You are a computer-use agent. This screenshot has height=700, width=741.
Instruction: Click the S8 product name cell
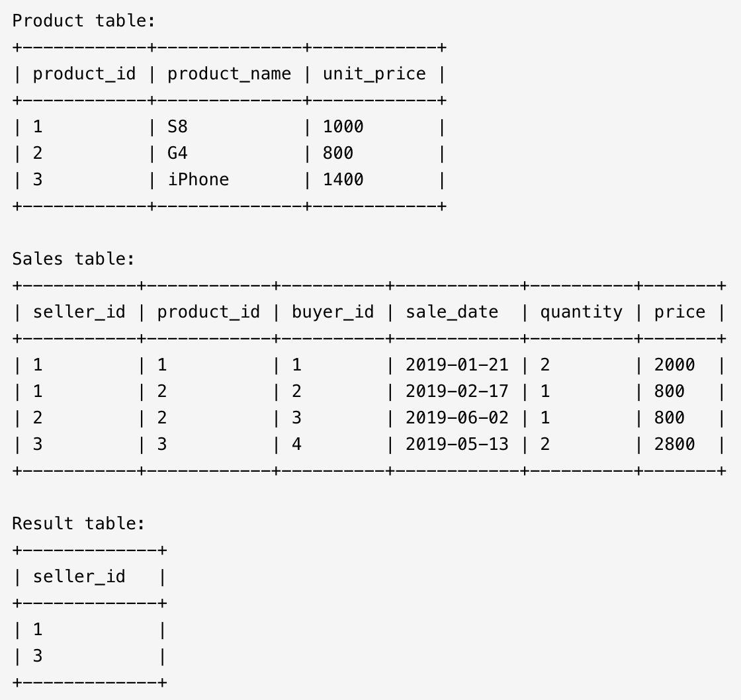pos(177,127)
